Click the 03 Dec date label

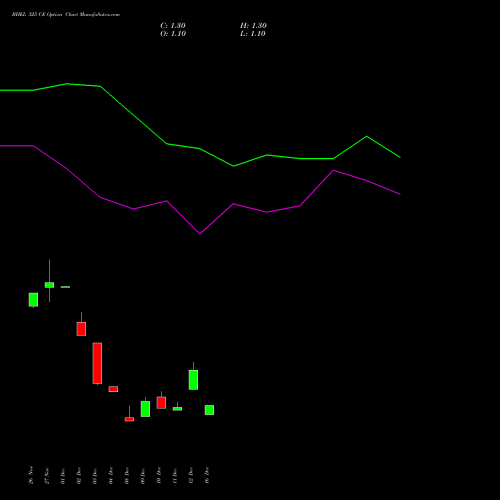(x=95, y=475)
